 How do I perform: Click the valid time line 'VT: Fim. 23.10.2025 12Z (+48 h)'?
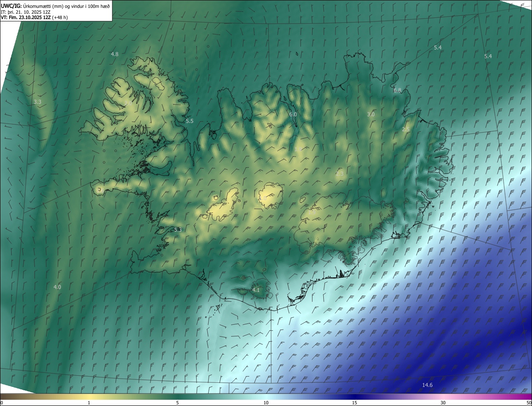(x=34, y=17)
